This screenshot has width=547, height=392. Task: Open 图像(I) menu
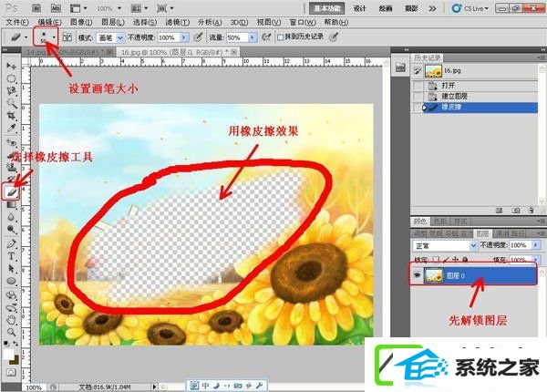[81, 23]
